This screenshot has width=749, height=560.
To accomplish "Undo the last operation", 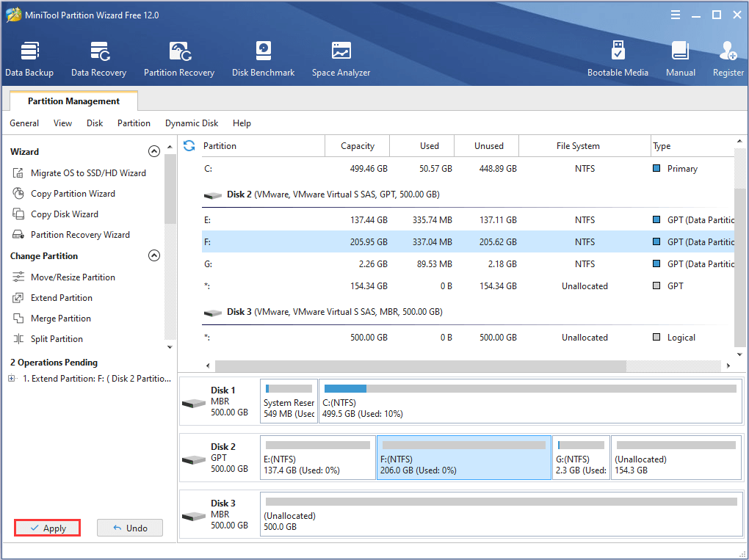I will point(130,528).
